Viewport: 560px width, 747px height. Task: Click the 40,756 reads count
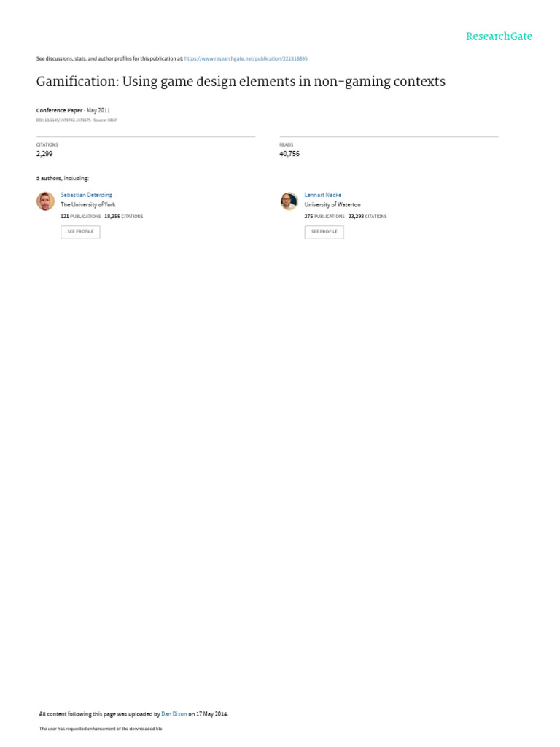tap(289, 153)
